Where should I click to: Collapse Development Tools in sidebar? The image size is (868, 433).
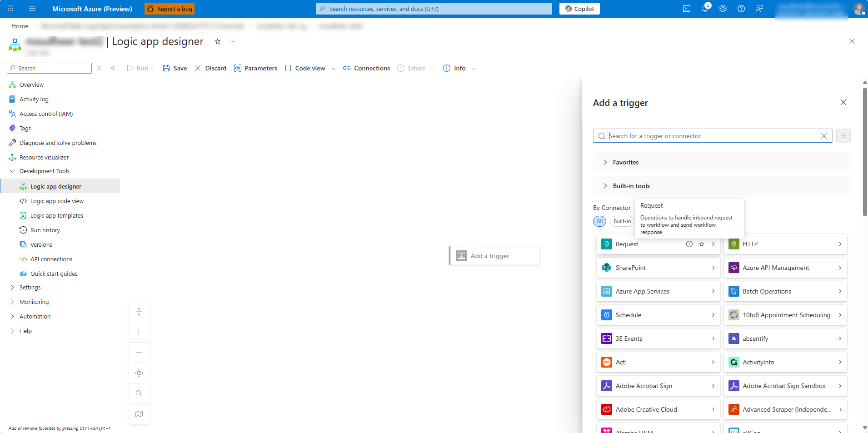[12, 171]
